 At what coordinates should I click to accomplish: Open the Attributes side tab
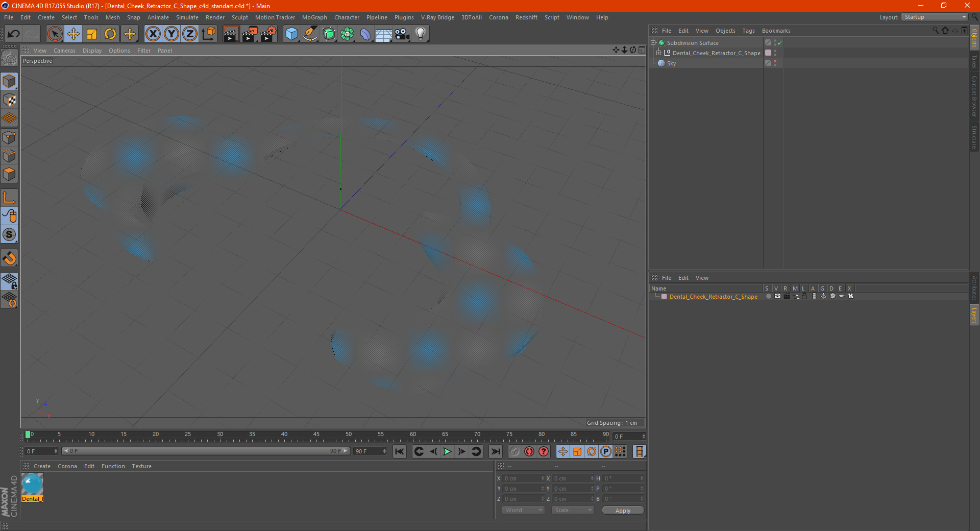click(x=974, y=288)
